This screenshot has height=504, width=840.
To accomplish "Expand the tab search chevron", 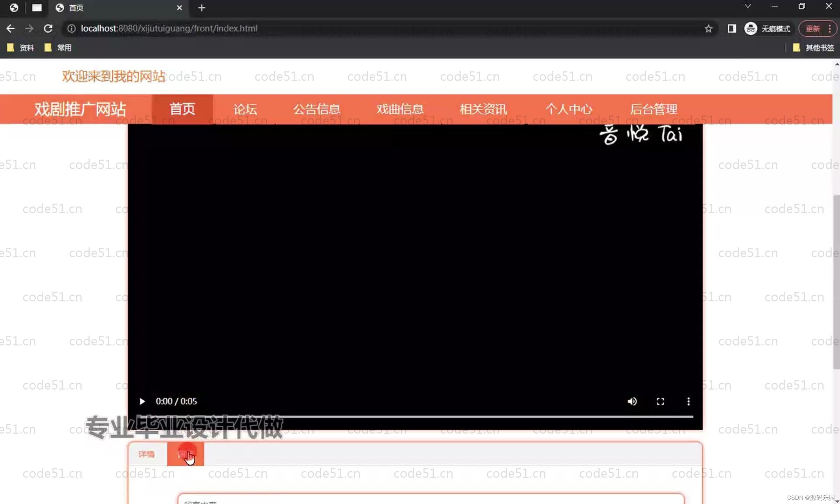I will pyautogui.click(x=748, y=6).
